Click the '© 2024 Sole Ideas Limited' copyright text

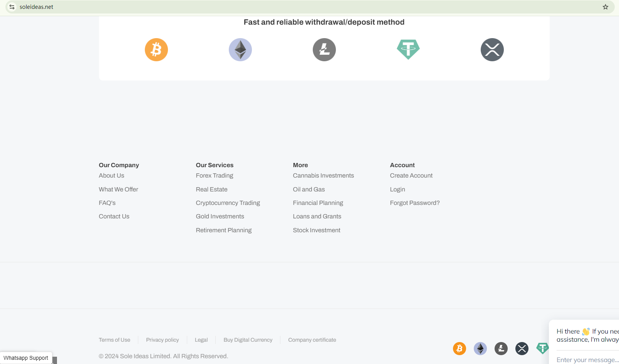tap(163, 356)
